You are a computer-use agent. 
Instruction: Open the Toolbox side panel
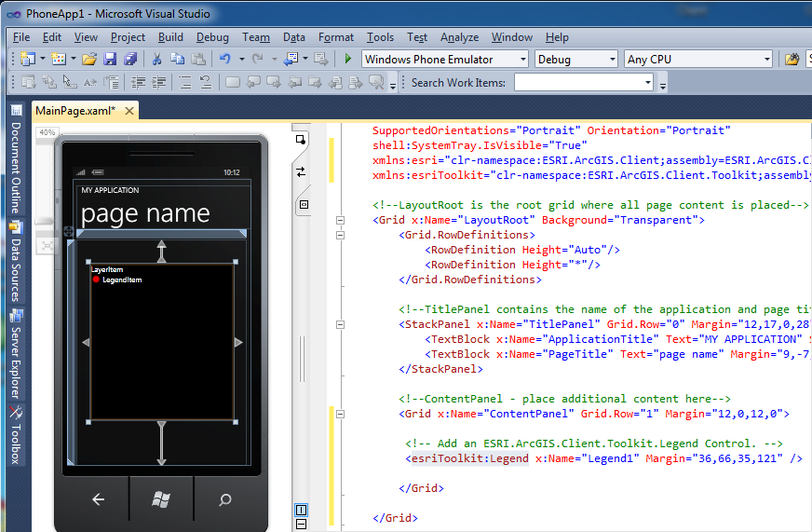tap(16, 434)
